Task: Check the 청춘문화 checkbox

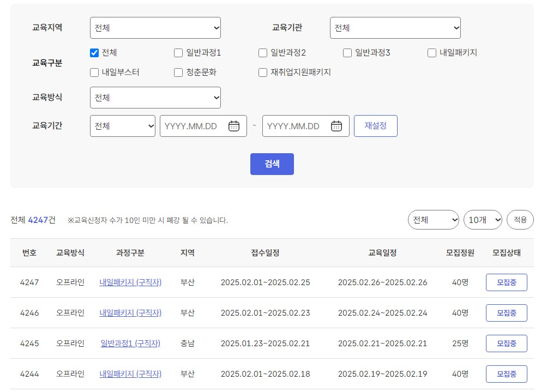Action: click(x=178, y=72)
